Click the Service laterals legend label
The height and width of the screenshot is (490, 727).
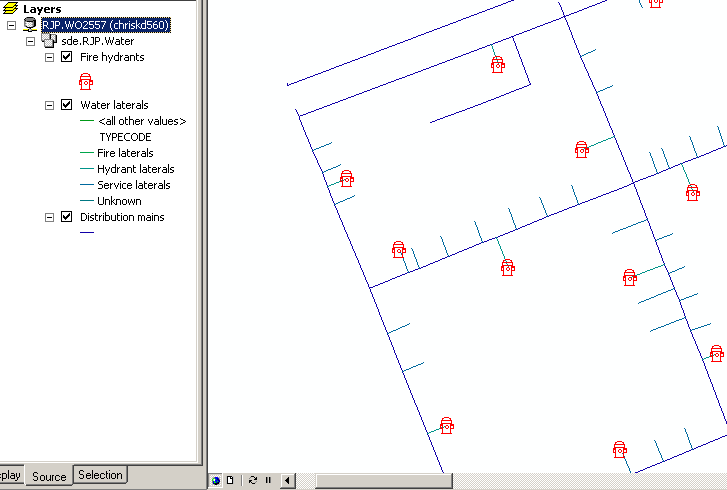(x=133, y=185)
